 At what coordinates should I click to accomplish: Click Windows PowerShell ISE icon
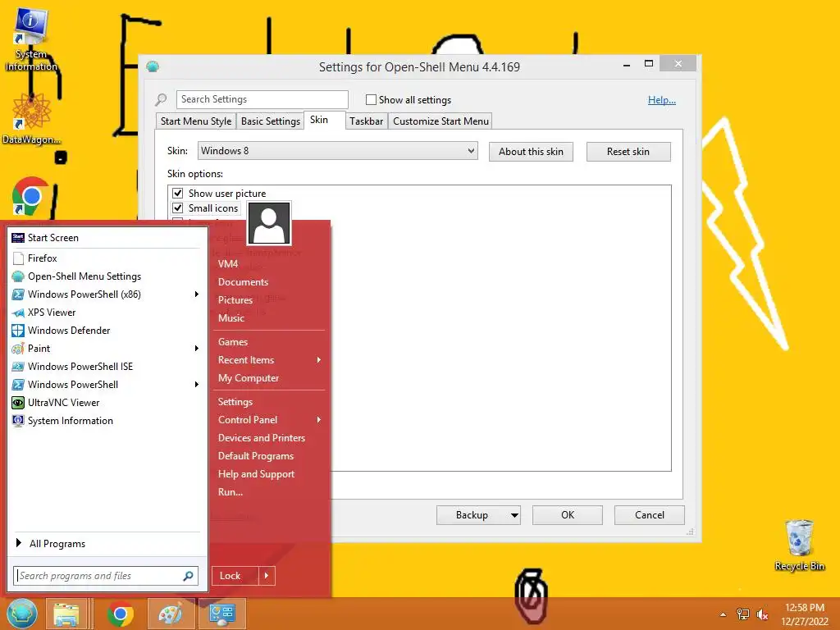(18, 367)
